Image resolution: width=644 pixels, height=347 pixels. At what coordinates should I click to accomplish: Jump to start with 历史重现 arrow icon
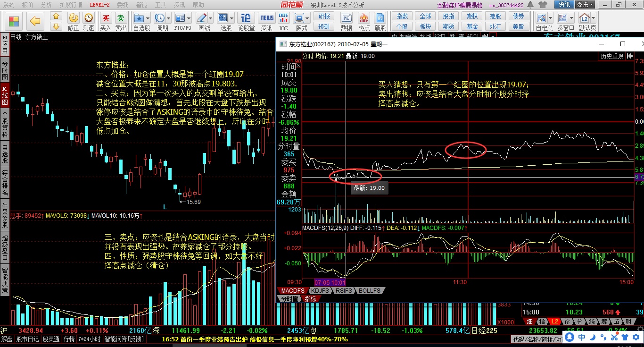click(x=630, y=56)
